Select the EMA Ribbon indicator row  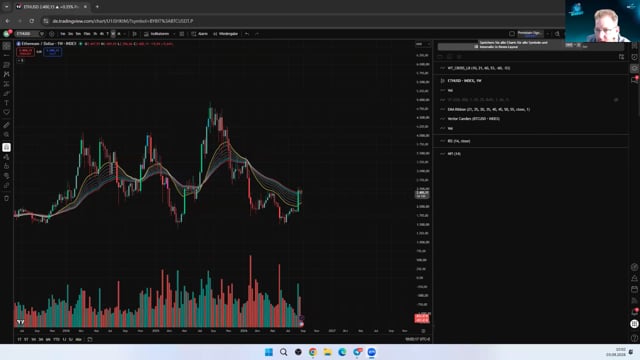(x=531, y=109)
